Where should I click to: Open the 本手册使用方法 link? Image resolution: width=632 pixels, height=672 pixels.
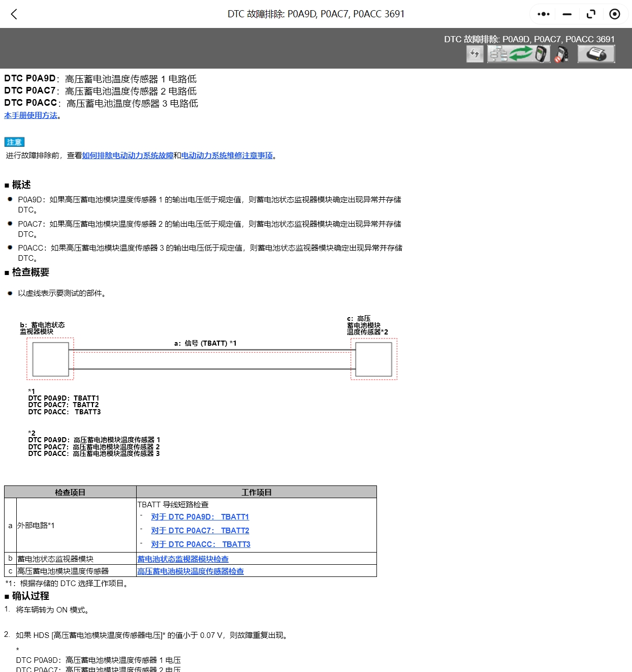(30, 115)
